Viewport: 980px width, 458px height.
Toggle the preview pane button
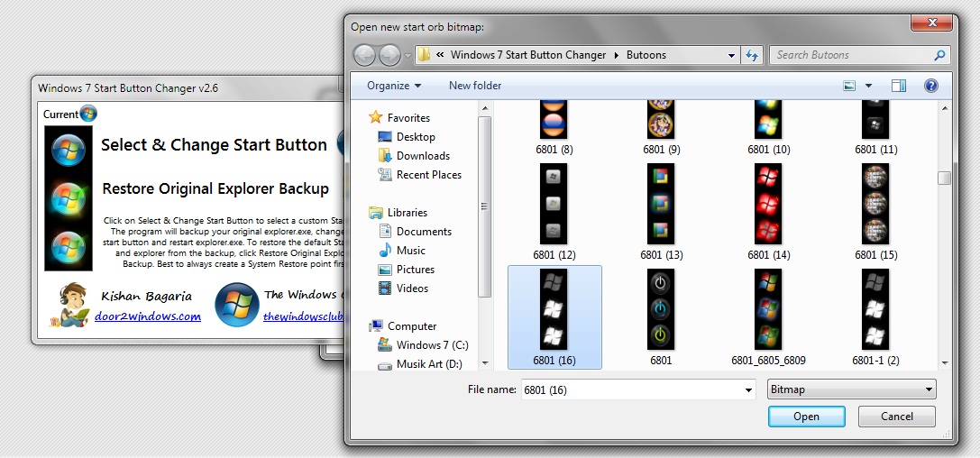click(x=899, y=86)
